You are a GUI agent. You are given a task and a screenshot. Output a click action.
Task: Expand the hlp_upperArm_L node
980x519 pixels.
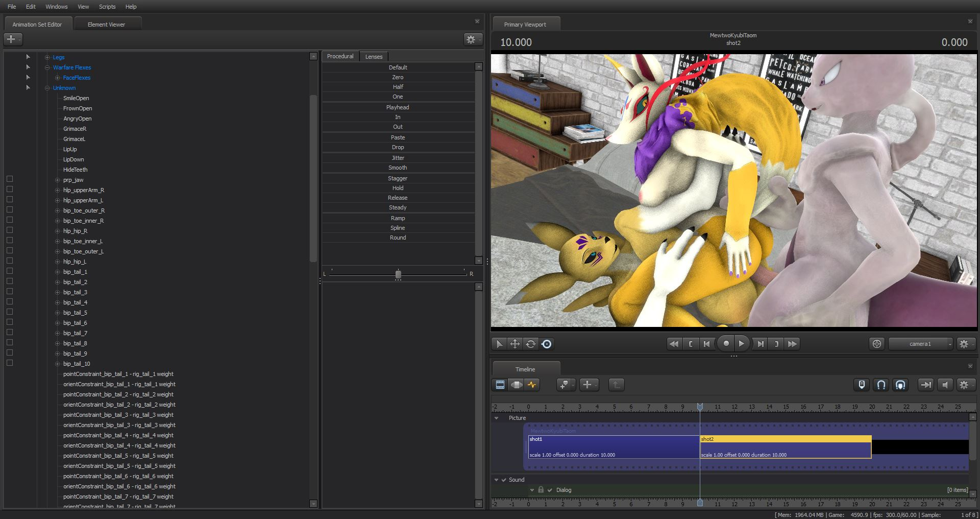[58, 200]
